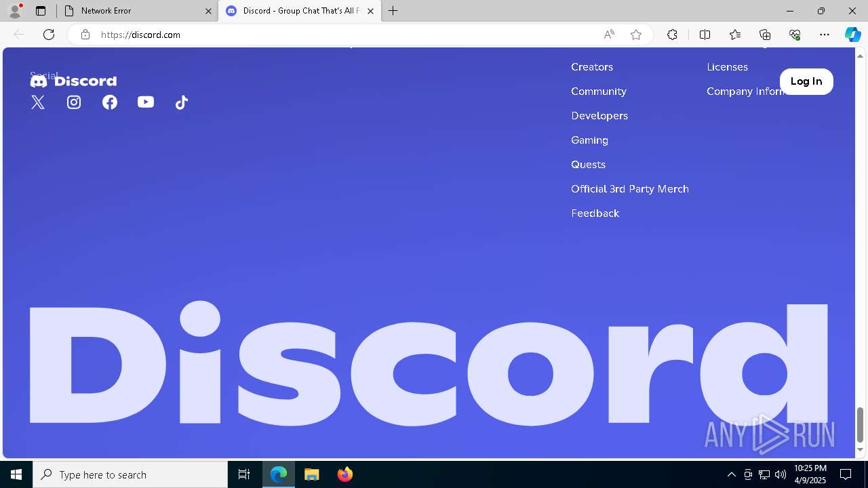
Task: View site information lock icon
Action: tap(85, 35)
